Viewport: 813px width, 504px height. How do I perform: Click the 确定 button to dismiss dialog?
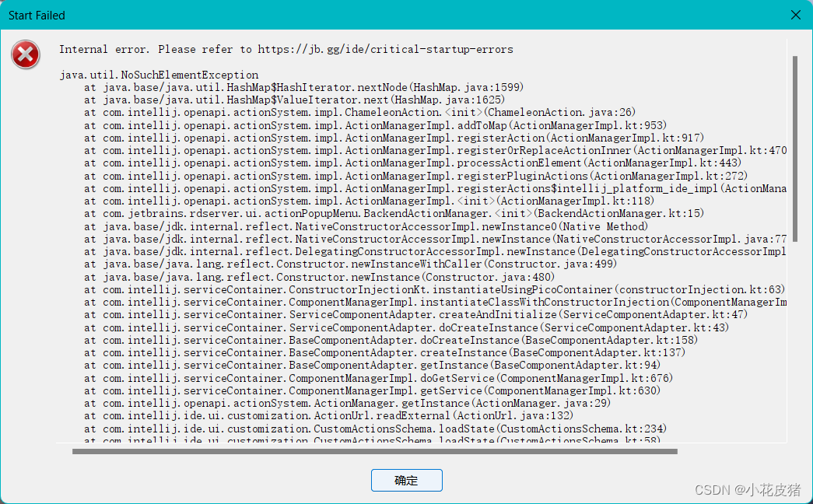(406, 480)
